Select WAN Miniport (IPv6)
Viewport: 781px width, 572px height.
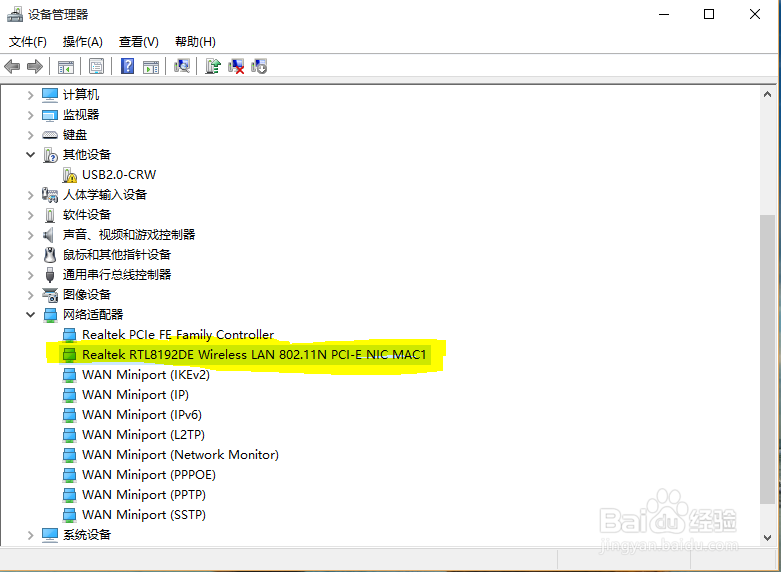coord(142,415)
